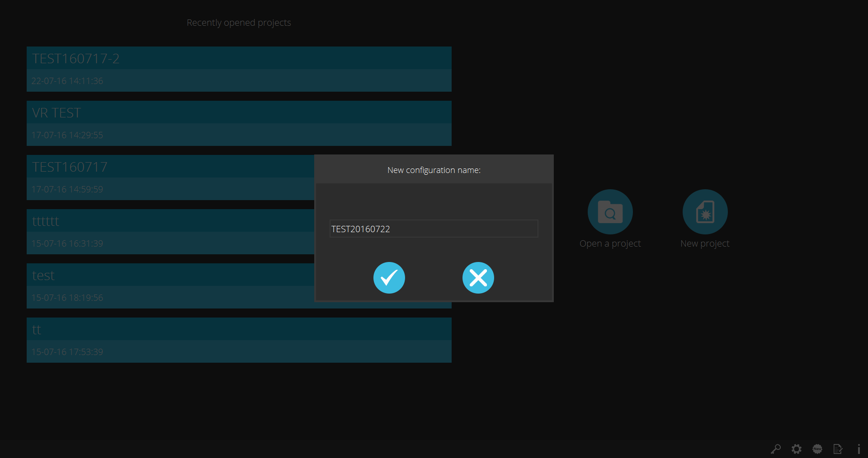The width and height of the screenshot is (868, 458).
Task: Cancel the new configuration dialog
Action: click(478, 278)
